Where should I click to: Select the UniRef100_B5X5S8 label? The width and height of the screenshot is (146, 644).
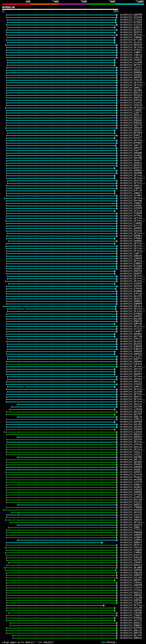(131, 45)
